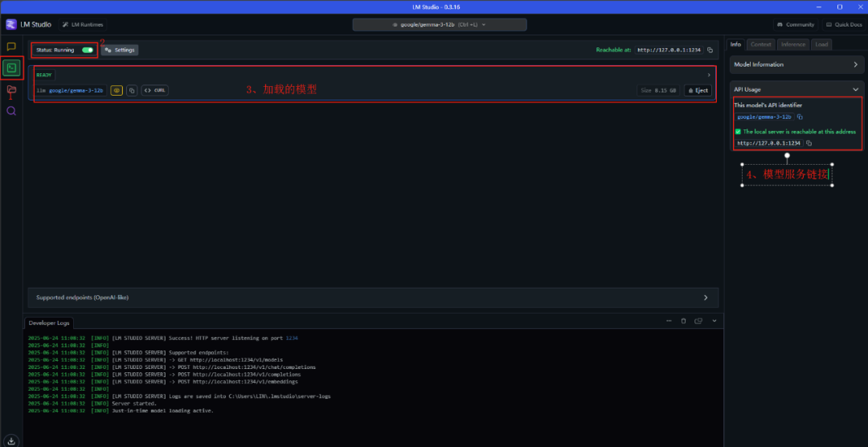Click the POST /v1/chat/completions log line

172,367
